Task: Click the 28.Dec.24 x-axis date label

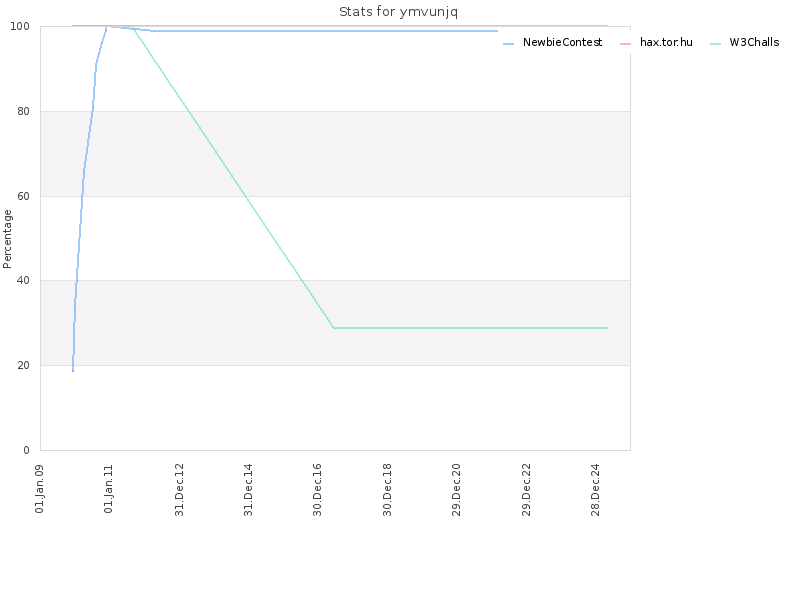Action: click(596, 488)
